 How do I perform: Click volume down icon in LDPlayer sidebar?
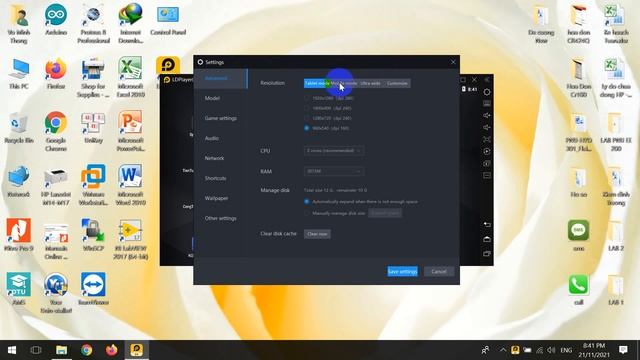(x=487, y=127)
